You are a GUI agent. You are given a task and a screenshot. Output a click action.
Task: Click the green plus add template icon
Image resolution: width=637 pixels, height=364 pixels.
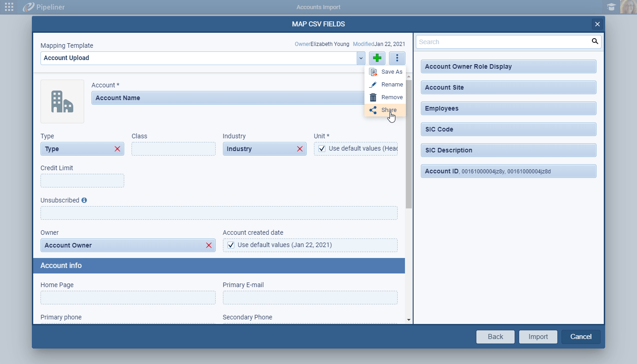[377, 58]
